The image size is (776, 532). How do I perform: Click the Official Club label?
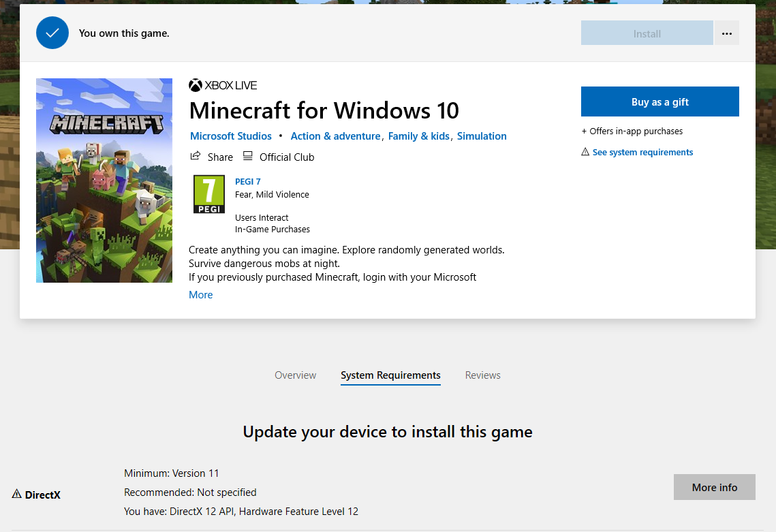287,157
